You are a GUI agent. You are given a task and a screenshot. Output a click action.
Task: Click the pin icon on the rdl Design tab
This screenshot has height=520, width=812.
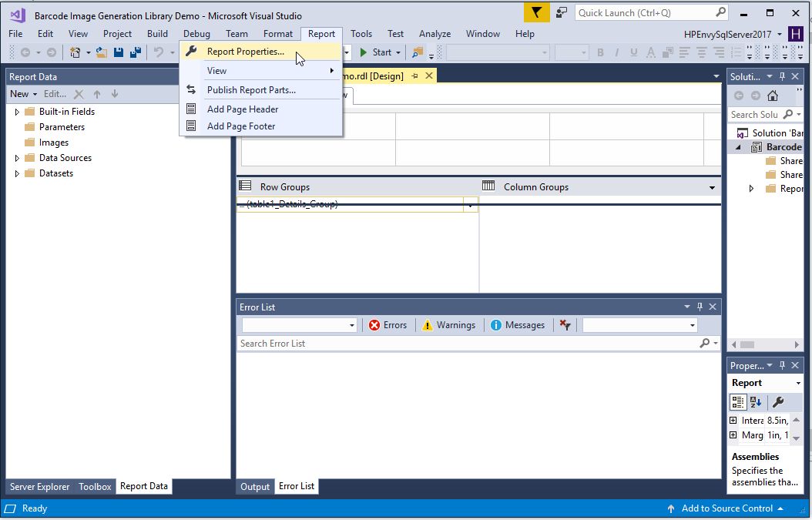pyautogui.click(x=414, y=76)
